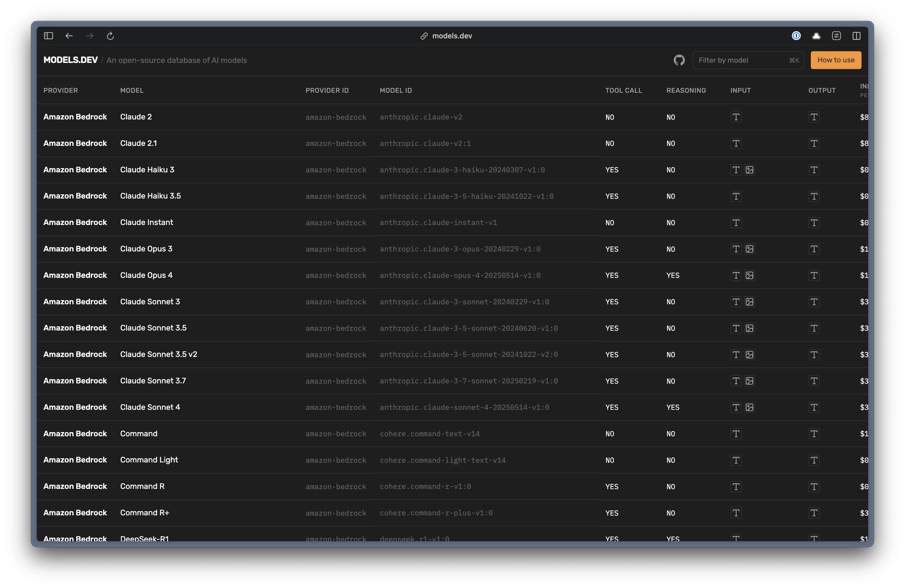Toggle the browser sidebar icon
Screen dimensions: 905x588
[x=48, y=36]
